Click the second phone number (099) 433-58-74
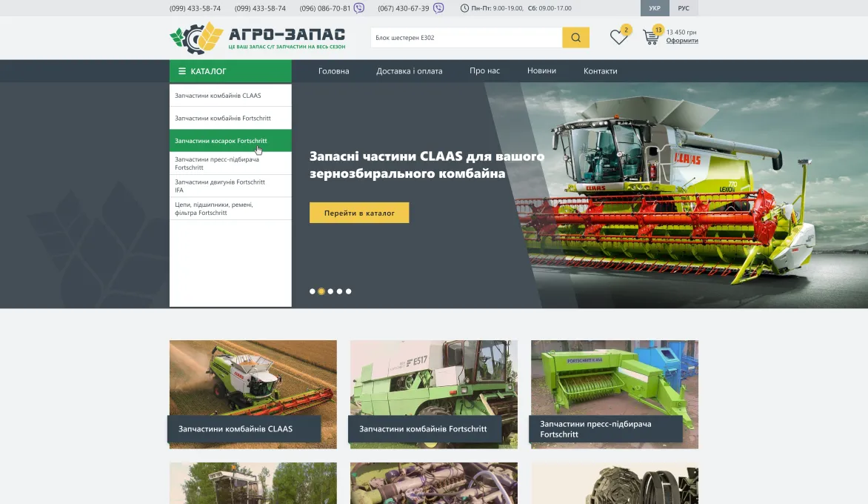Viewport: 868px width, 504px height. pyautogui.click(x=260, y=8)
